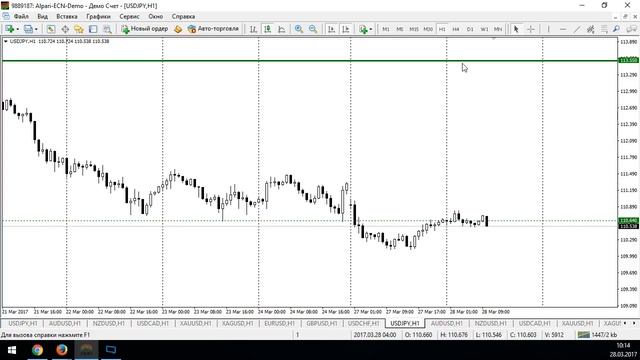Screen dimensions: 640x360
Task: Toggle the Data Window icon
Action: click(65, 29)
